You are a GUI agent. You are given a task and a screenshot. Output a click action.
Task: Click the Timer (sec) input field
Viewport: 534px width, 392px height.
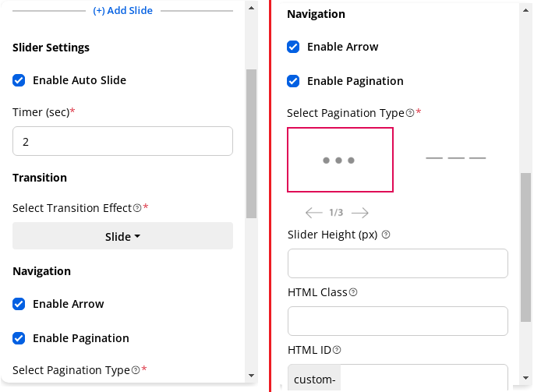[122, 142]
